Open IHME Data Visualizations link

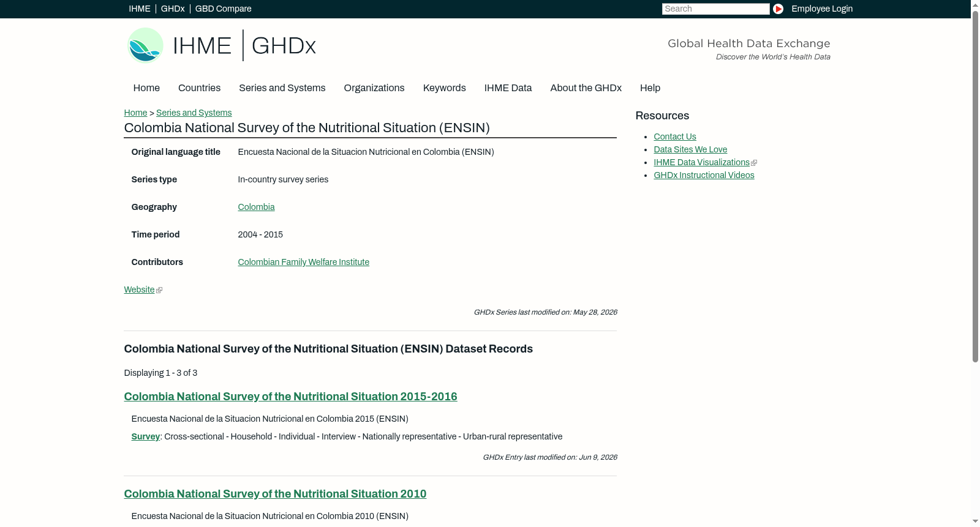[x=701, y=162]
